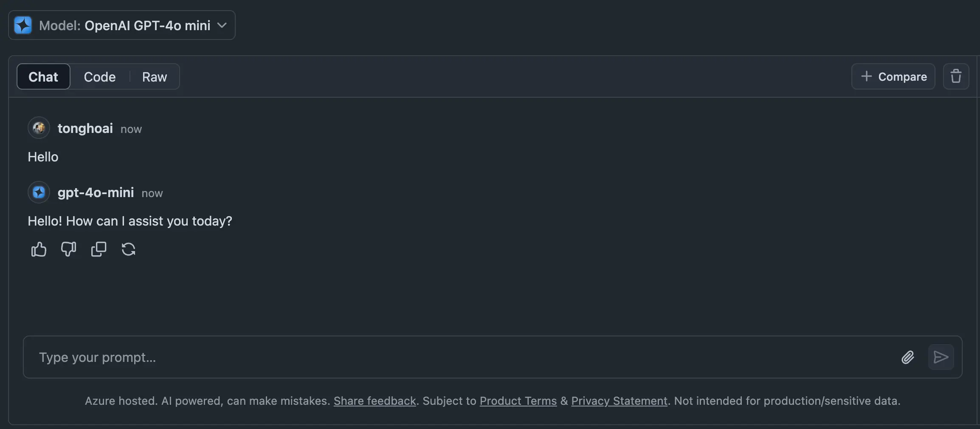Regenerate the assistant response
This screenshot has width=980, height=429.
click(x=128, y=249)
